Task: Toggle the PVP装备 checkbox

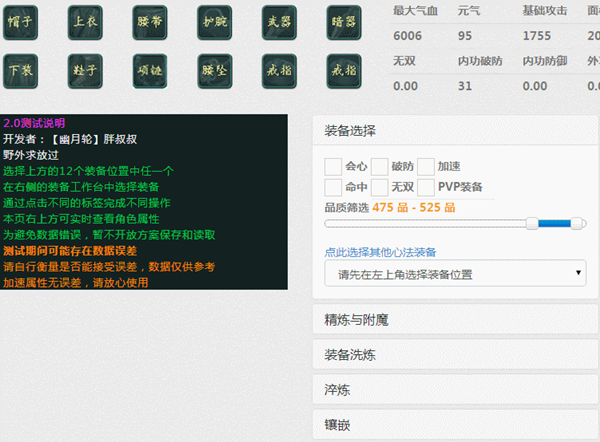Action: click(x=426, y=187)
